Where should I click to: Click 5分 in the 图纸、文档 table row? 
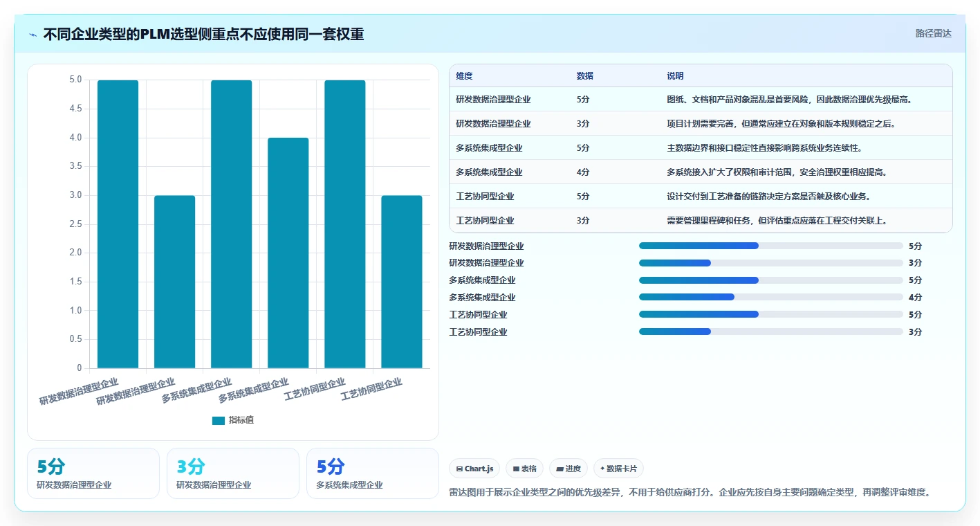click(x=583, y=100)
